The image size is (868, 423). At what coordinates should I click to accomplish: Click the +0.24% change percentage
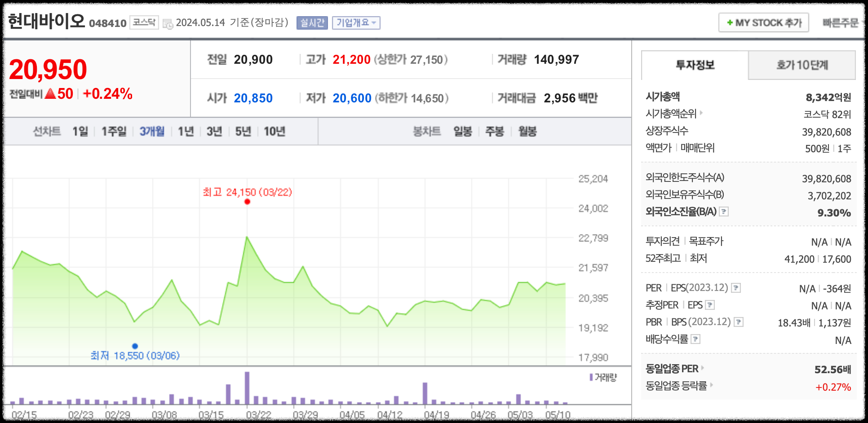click(108, 94)
